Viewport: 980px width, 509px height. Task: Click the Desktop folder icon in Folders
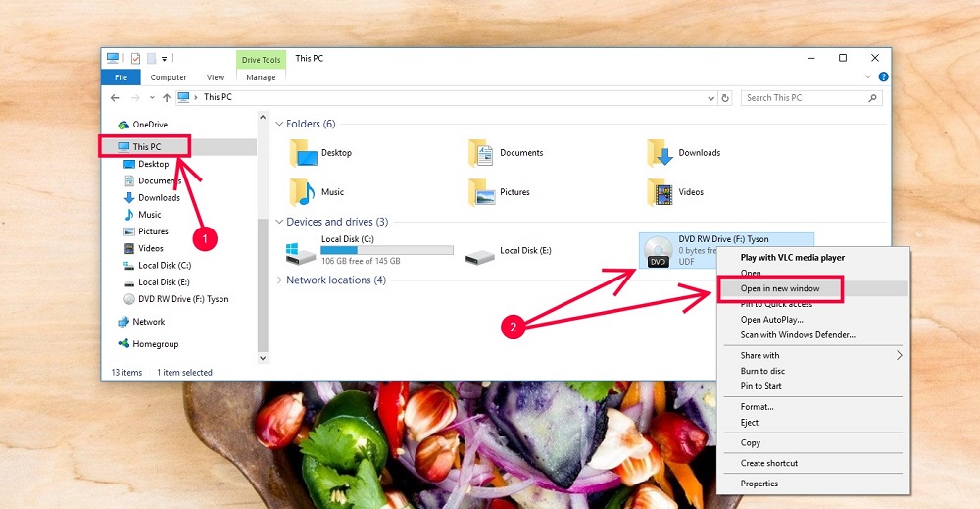(304, 153)
